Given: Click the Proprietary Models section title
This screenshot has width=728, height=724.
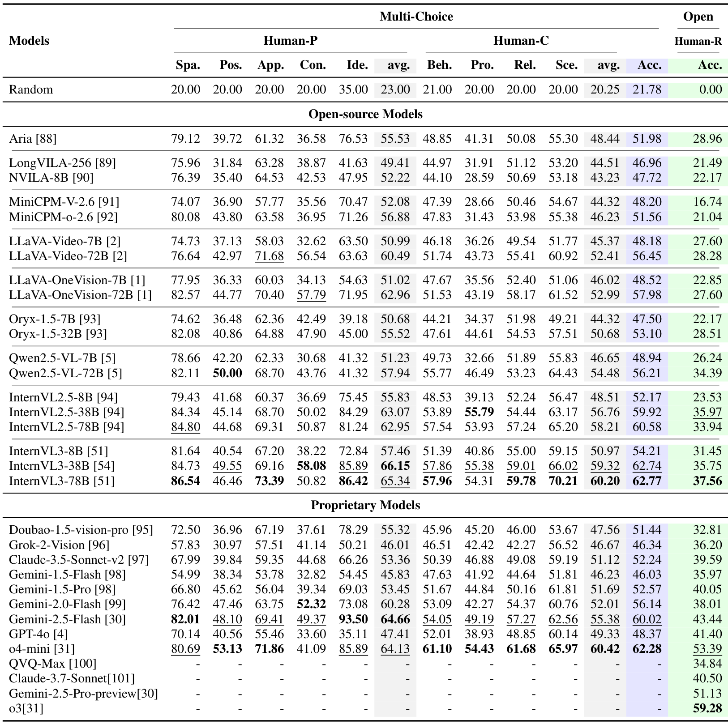Looking at the screenshot, I should point(365,505).
